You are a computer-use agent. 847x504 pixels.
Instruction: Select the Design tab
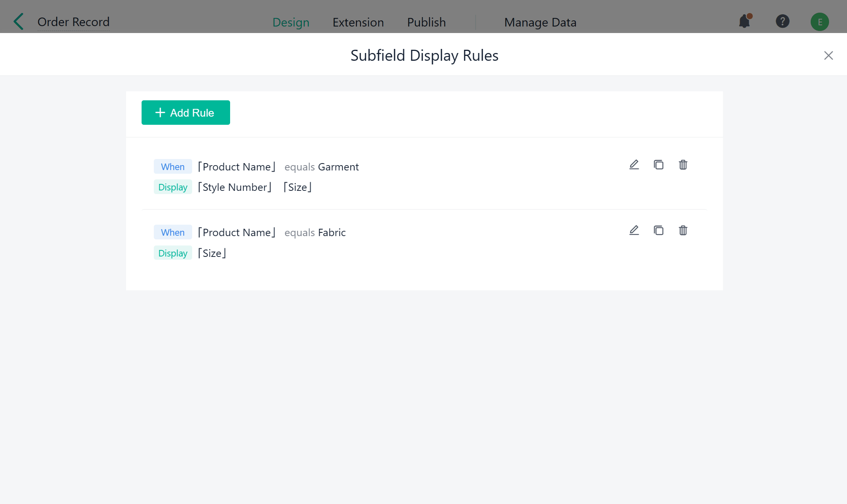tap(290, 22)
